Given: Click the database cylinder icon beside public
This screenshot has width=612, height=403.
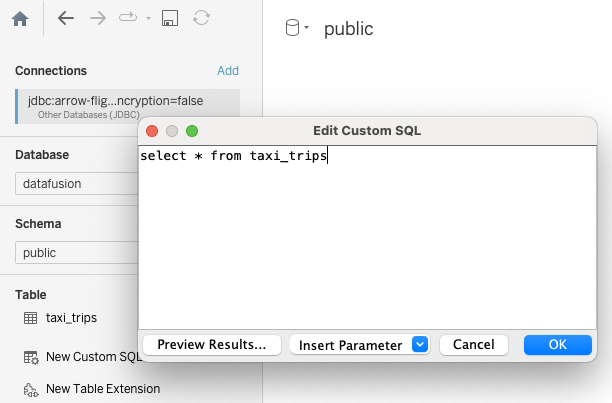Looking at the screenshot, I should tap(293, 28).
